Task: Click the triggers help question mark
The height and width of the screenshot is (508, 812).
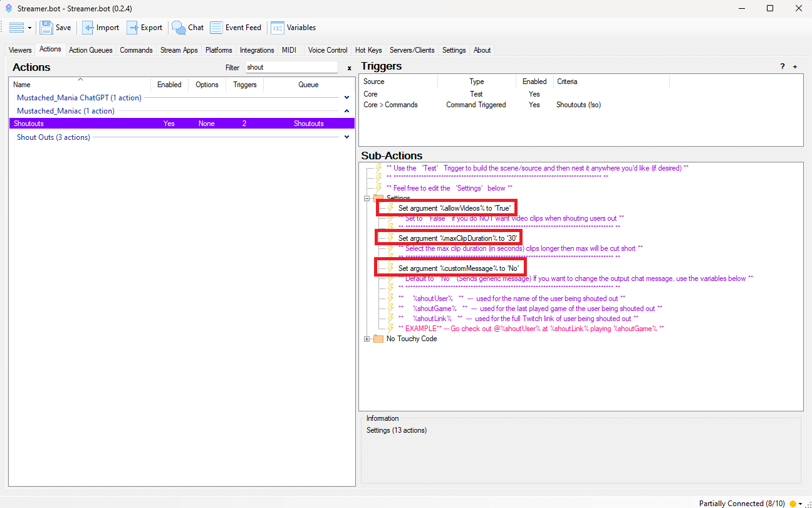Action: pyautogui.click(x=782, y=66)
